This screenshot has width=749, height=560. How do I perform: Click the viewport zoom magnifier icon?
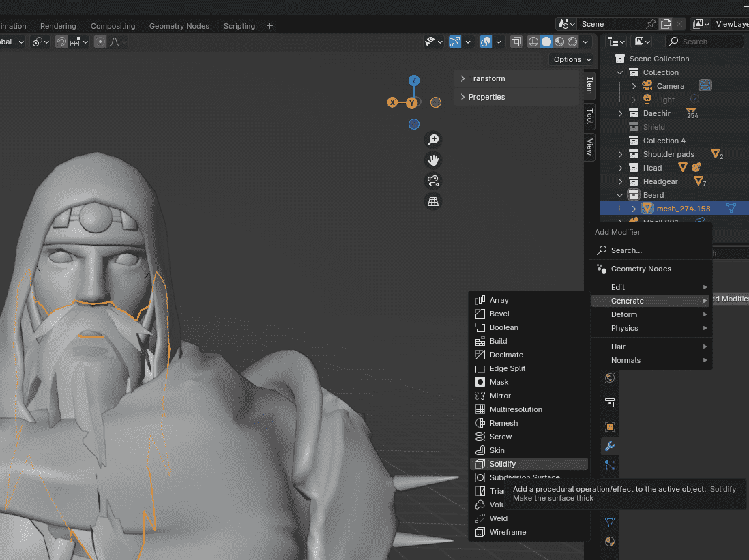[433, 140]
